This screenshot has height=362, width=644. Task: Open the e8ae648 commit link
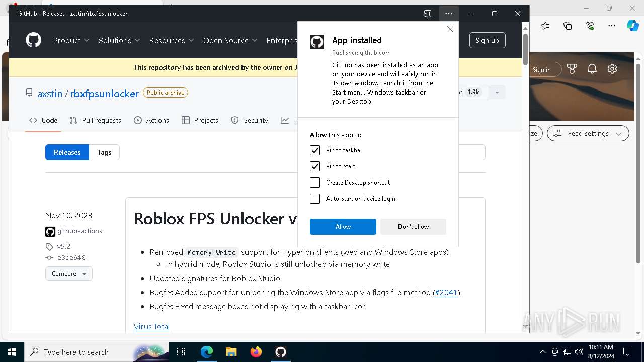pos(71,258)
